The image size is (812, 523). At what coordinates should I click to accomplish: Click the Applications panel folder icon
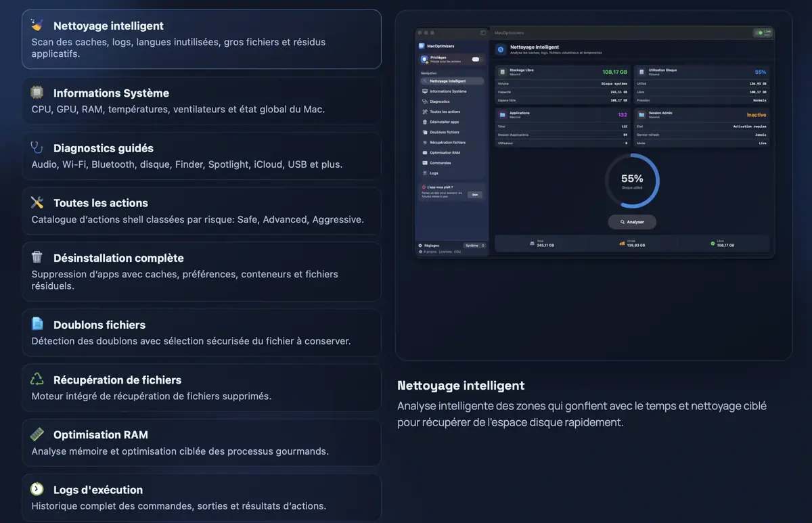tap(501, 115)
